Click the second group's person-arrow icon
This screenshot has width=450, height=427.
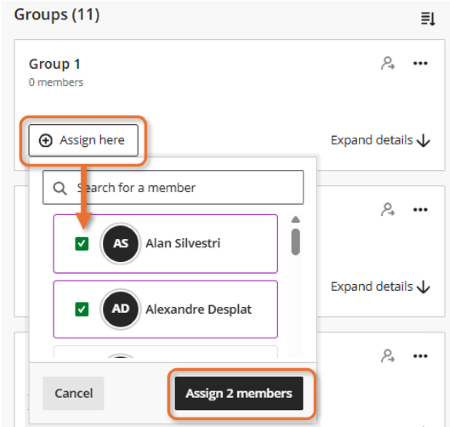(388, 209)
